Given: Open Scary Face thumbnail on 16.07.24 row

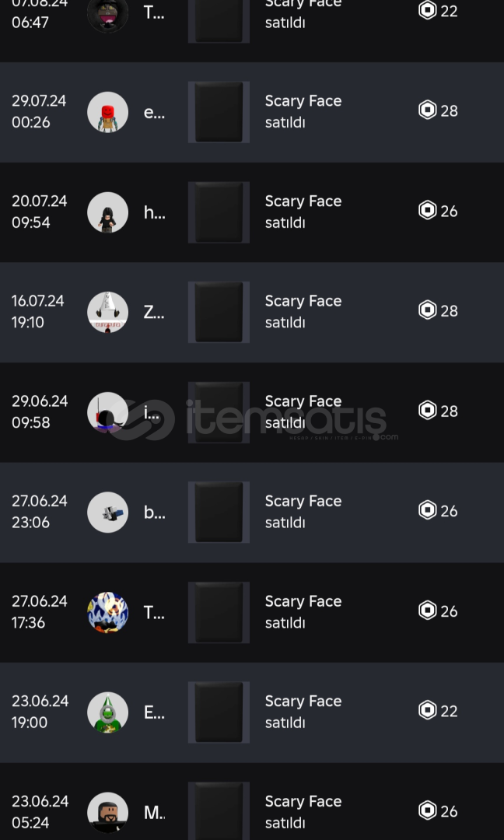Looking at the screenshot, I should 219,312.
